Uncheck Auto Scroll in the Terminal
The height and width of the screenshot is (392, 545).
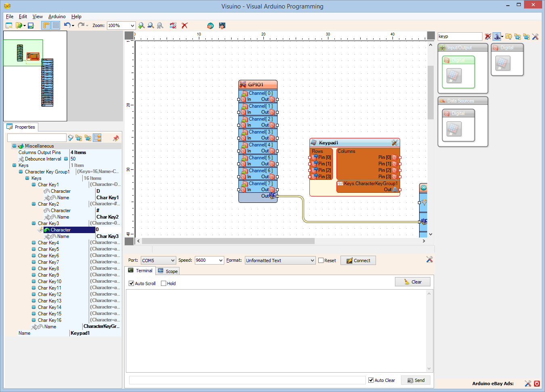131,283
